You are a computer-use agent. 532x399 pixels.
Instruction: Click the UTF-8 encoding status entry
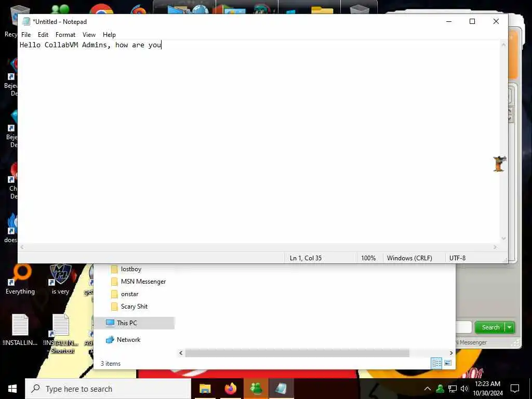pos(457,258)
